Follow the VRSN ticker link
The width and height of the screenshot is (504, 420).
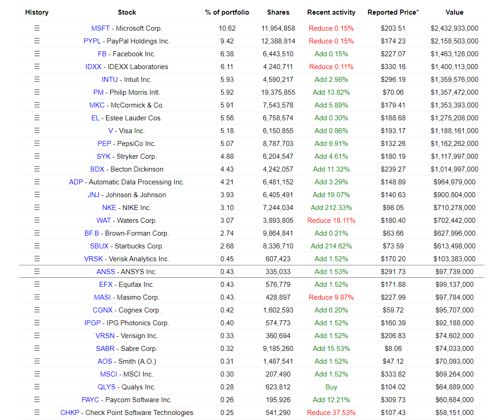tap(105, 336)
